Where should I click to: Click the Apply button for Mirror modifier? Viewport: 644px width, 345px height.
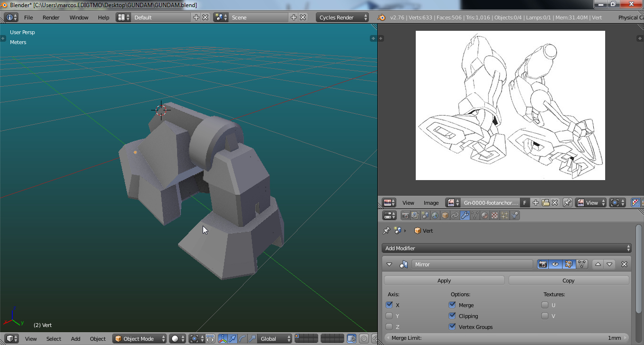point(444,281)
